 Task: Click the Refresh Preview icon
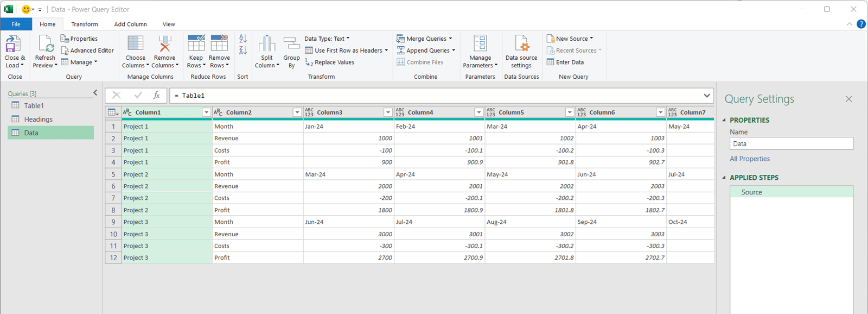coord(45,45)
